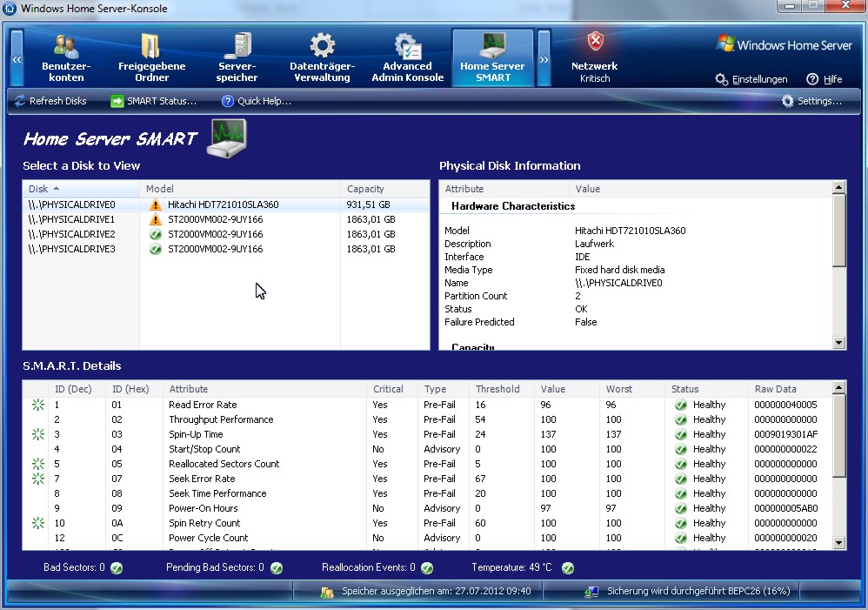This screenshot has height=610, width=868.
Task: Click the Bad Sectors status check icon
Action: pyautogui.click(x=117, y=568)
